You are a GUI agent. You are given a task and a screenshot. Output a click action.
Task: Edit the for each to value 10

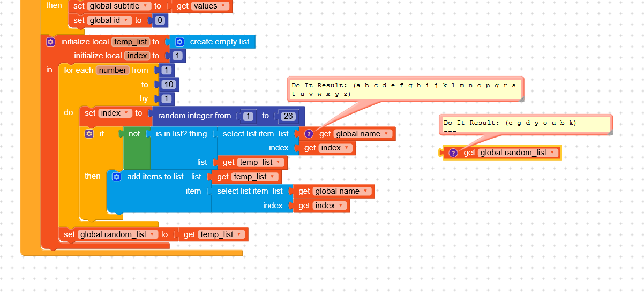[x=169, y=85]
